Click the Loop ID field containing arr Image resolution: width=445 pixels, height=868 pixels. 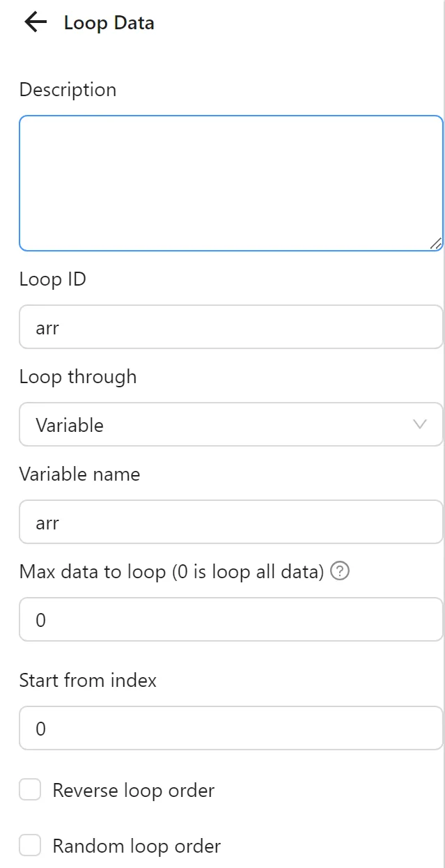tap(230, 327)
